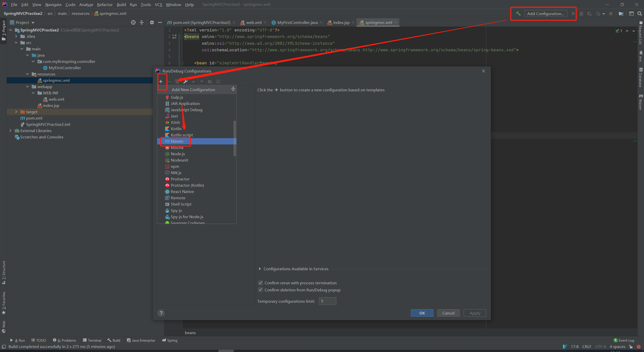Open the Database side panel
This screenshot has height=352, width=644.
click(641, 77)
